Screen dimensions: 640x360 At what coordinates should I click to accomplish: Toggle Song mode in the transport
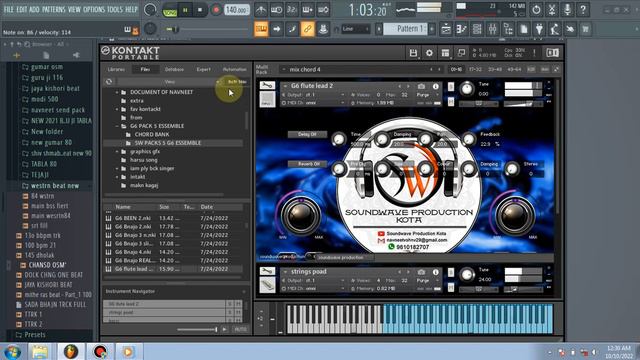point(169,12)
